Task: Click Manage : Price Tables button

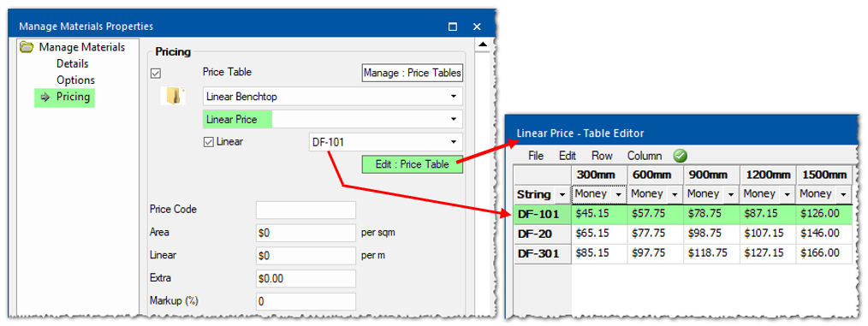Action: tap(413, 73)
